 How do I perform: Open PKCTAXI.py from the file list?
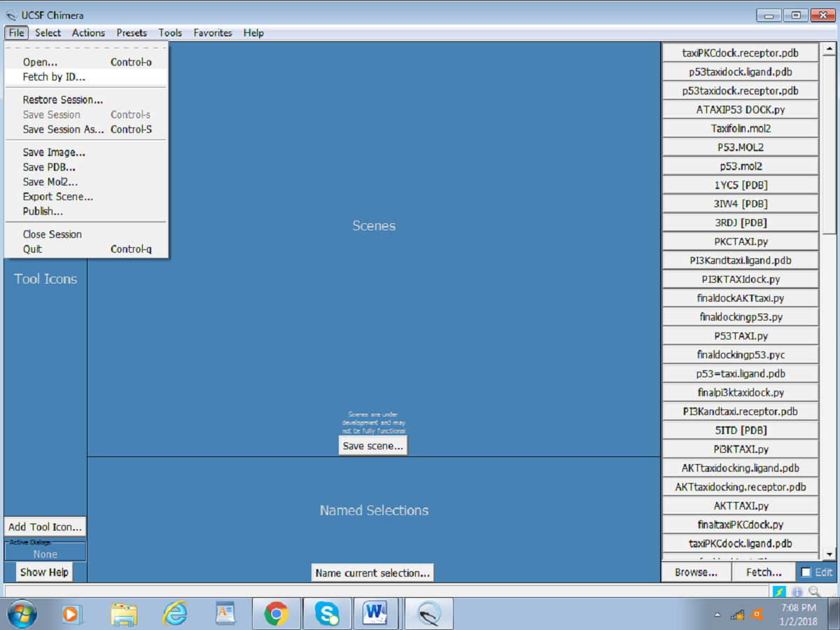pos(740,241)
